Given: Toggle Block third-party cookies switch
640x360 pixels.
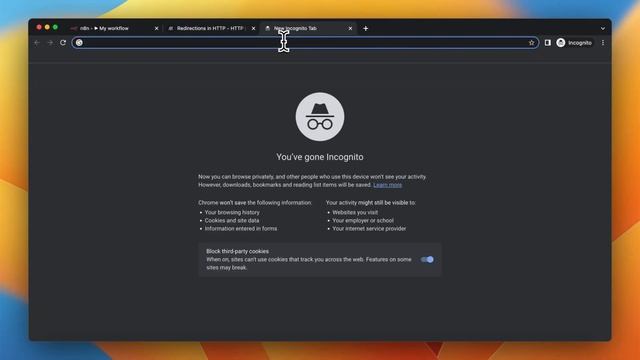Looking at the screenshot, I should 427,260.
